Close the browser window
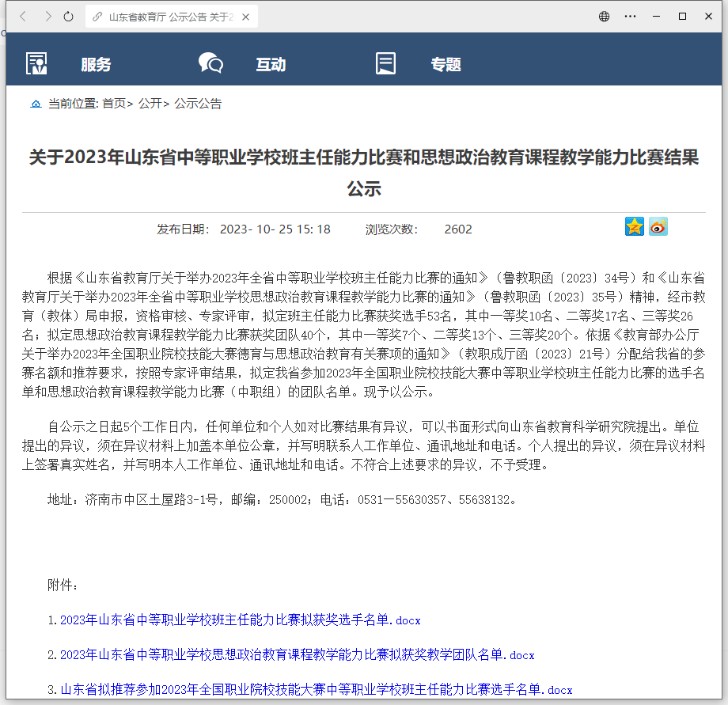The image size is (728, 705). (708, 17)
